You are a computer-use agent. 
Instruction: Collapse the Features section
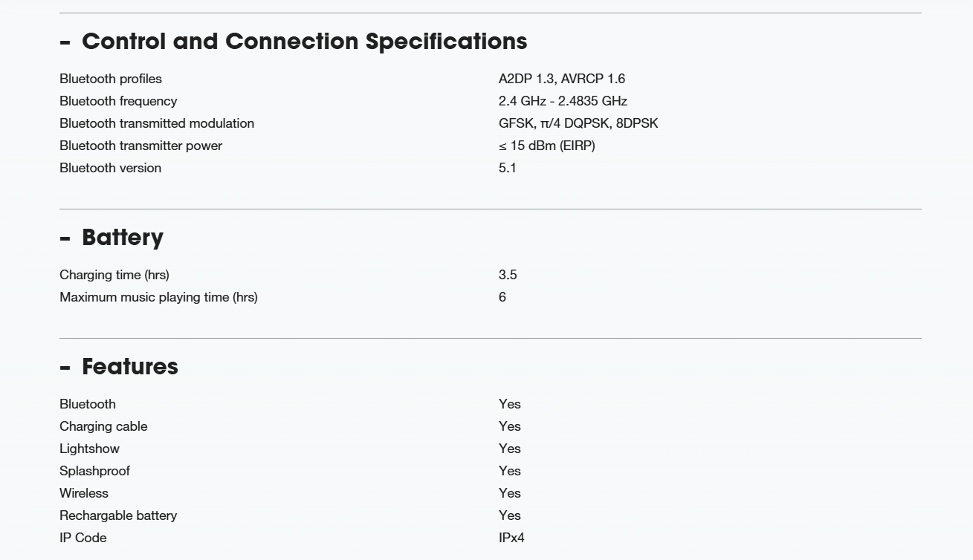[119, 366]
